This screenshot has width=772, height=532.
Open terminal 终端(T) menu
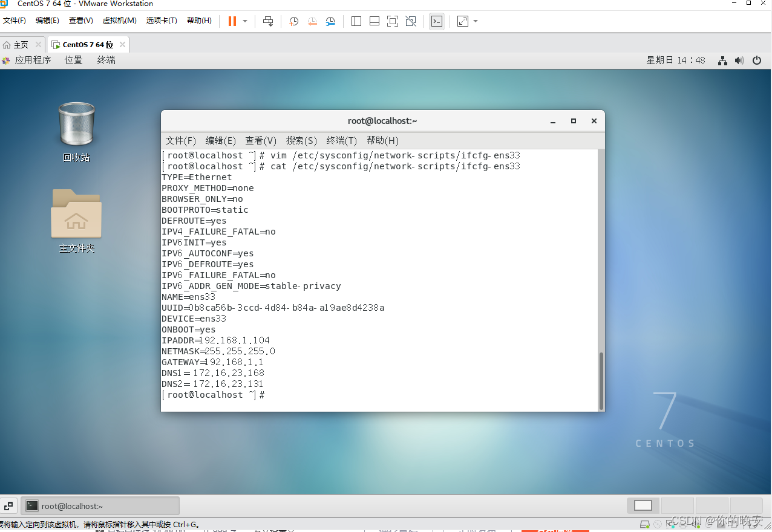pos(342,140)
